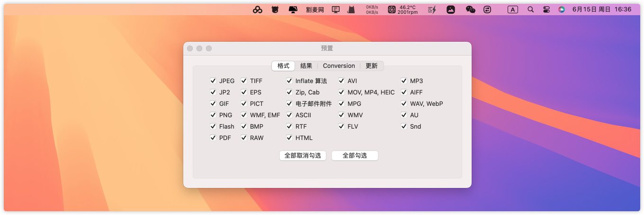
Task: Click the 全部取消勾选 button
Action: (x=303, y=156)
